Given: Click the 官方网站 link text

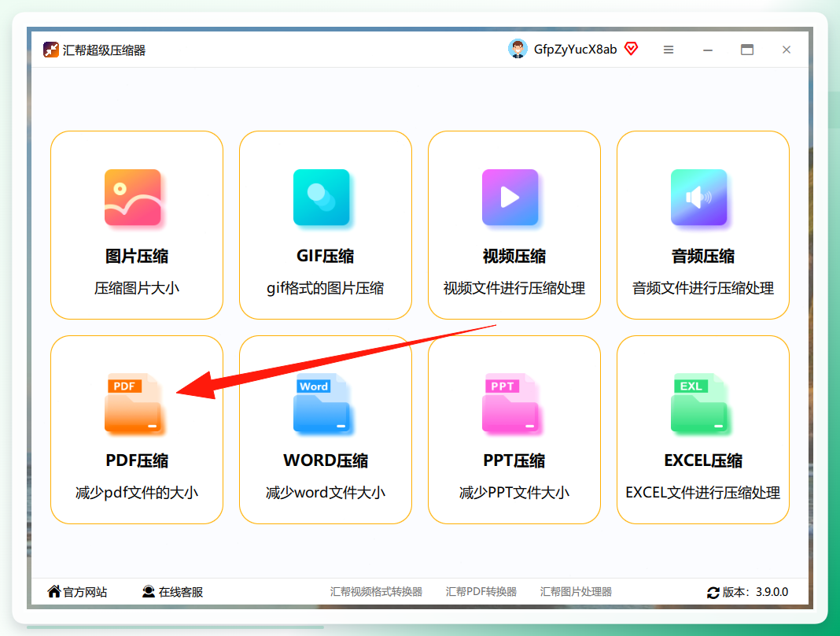Looking at the screenshot, I should coord(85,592).
